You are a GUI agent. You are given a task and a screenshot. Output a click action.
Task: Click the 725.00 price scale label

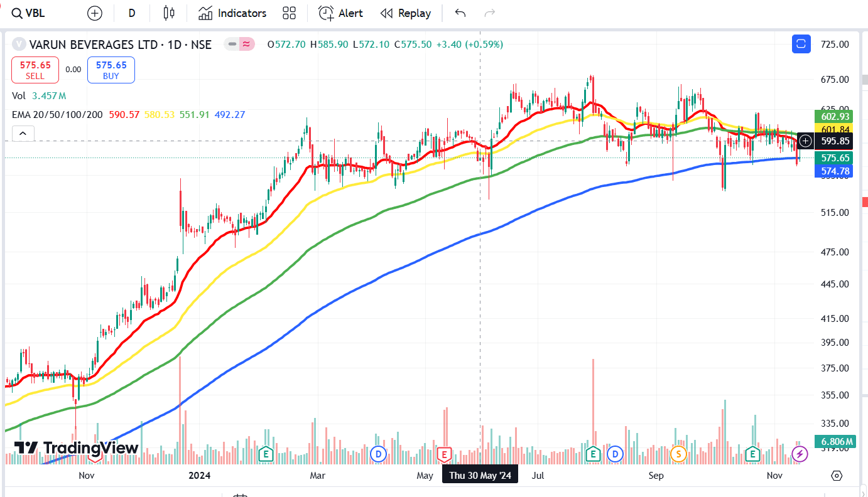coord(835,45)
